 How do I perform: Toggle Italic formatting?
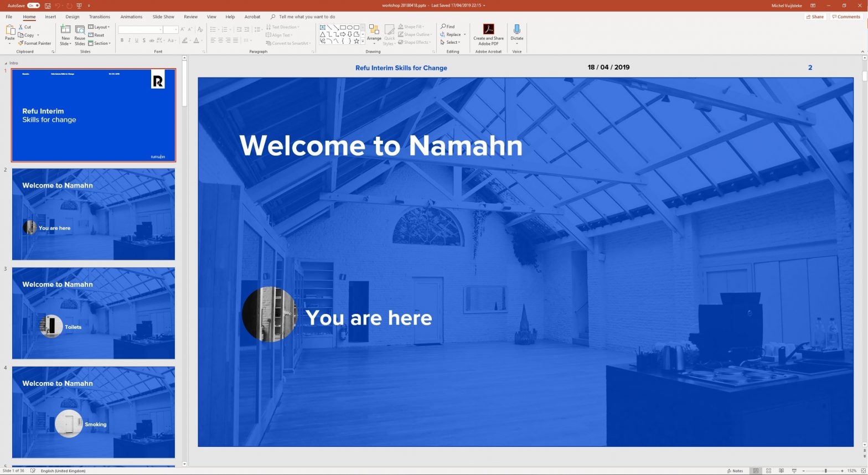[x=129, y=40]
